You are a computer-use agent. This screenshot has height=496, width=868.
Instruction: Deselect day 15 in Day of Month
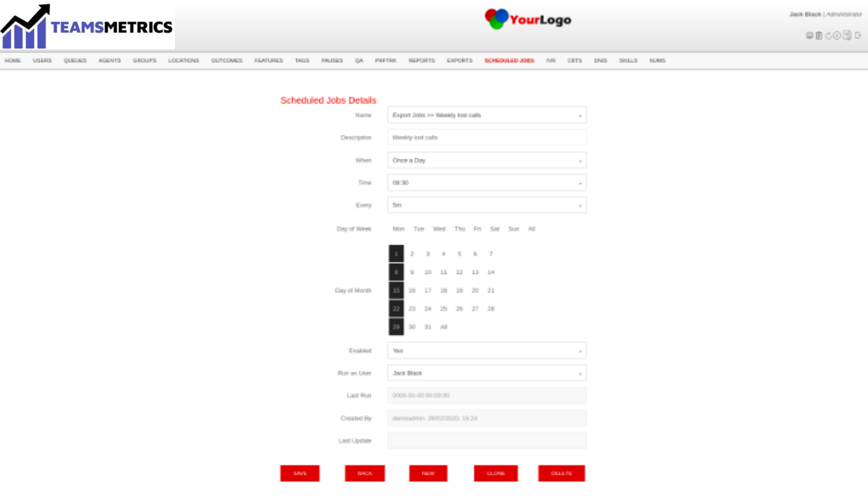tap(396, 290)
